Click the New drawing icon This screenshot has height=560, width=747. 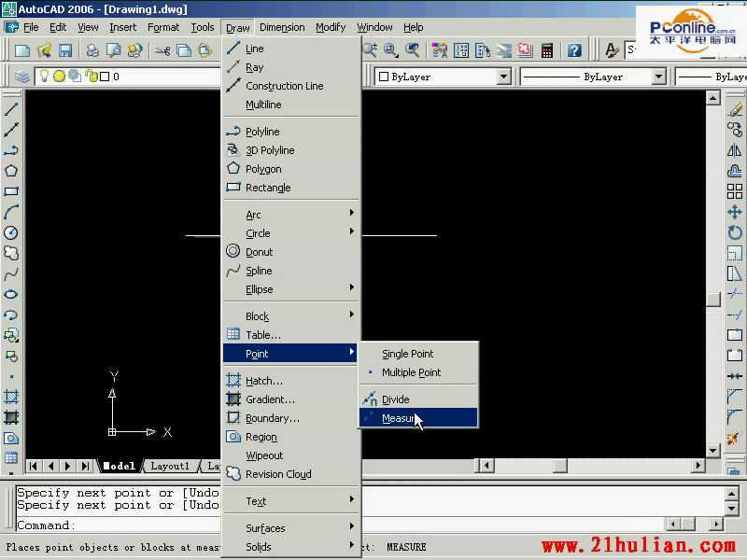22,50
